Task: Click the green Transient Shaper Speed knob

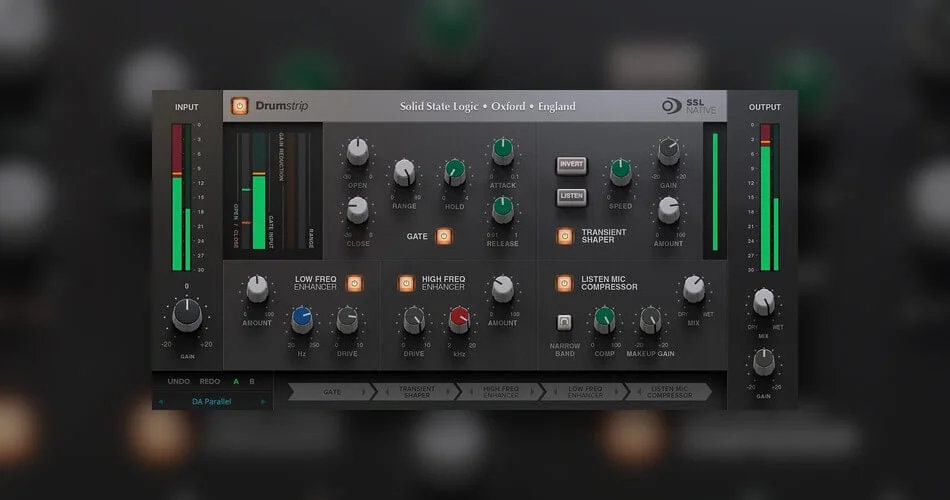Action: [x=620, y=172]
